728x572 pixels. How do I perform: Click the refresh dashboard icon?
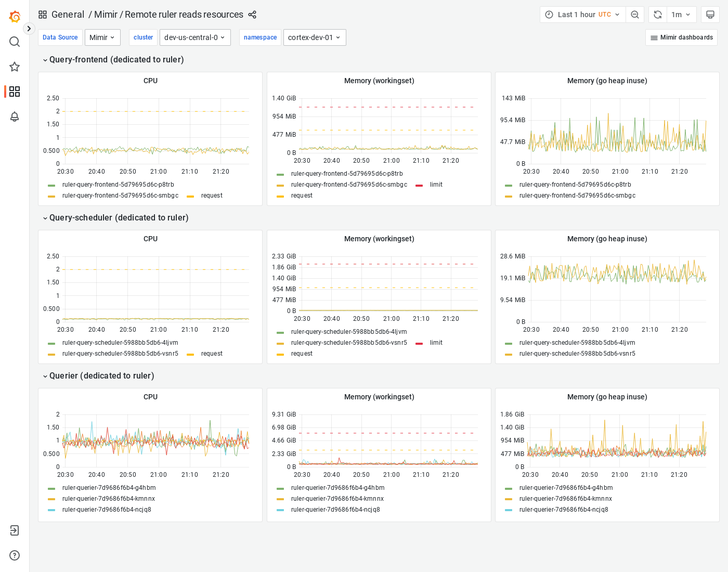tap(657, 15)
